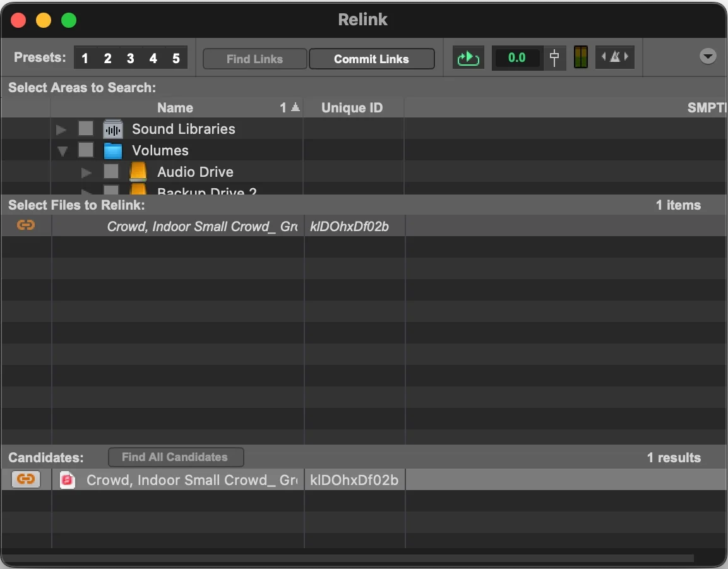This screenshot has height=569, width=728.
Task: Select preset 2
Action: [108, 58]
